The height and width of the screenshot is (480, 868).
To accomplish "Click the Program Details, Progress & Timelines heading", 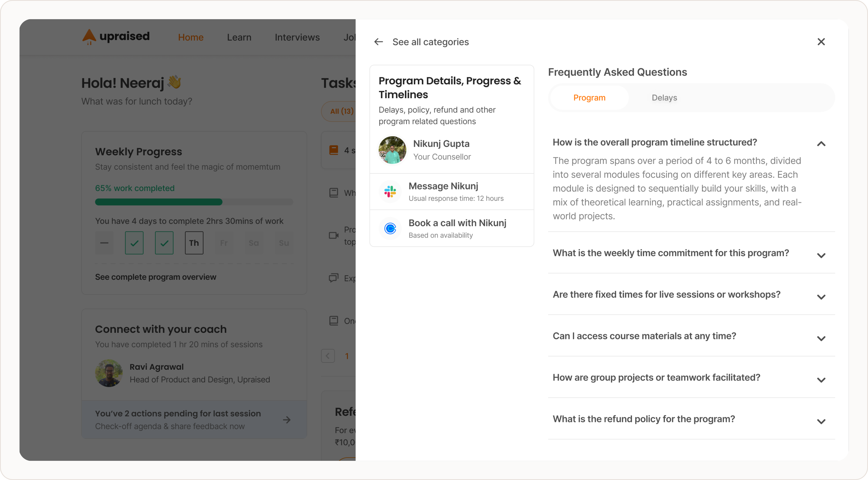I will pos(450,88).
